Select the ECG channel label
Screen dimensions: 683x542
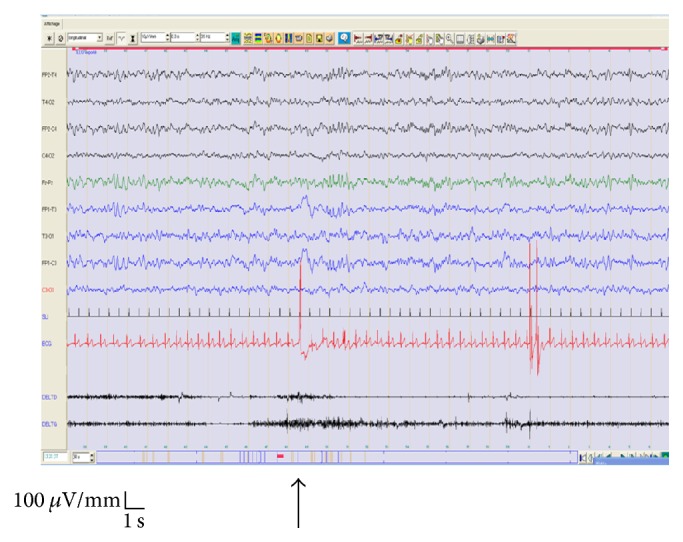pyautogui.click(x=46, y=343)
